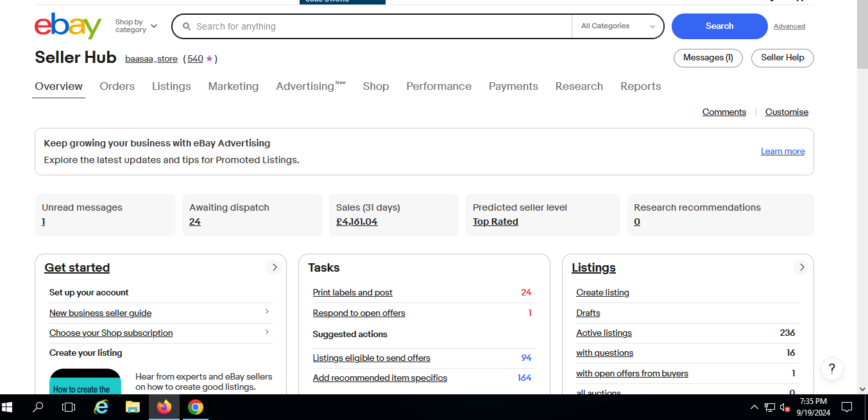The height and width of the screenshot is (420, 868).
Task: Open the New business seller guide
Action: (101, 313)
